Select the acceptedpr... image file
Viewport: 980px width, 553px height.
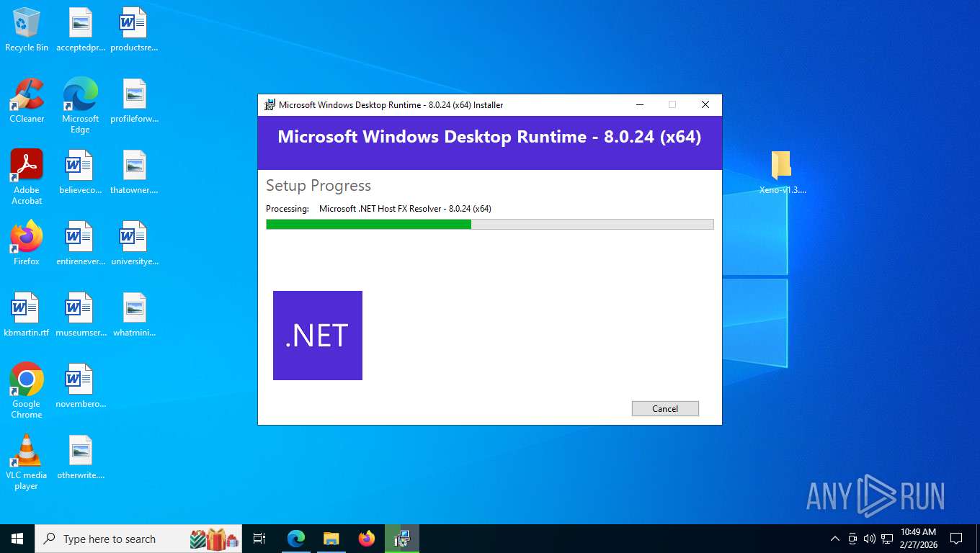pyautogui.click(x=81, y=30)
